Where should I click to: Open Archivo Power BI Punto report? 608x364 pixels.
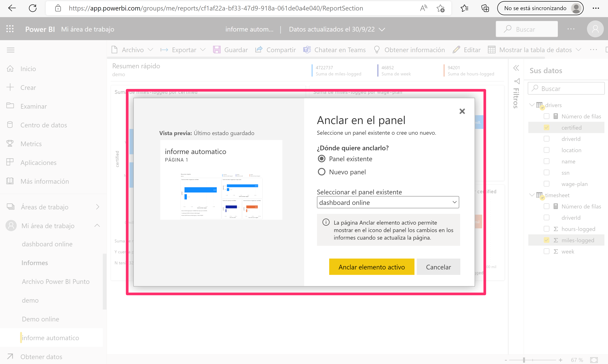coord(56,282)
